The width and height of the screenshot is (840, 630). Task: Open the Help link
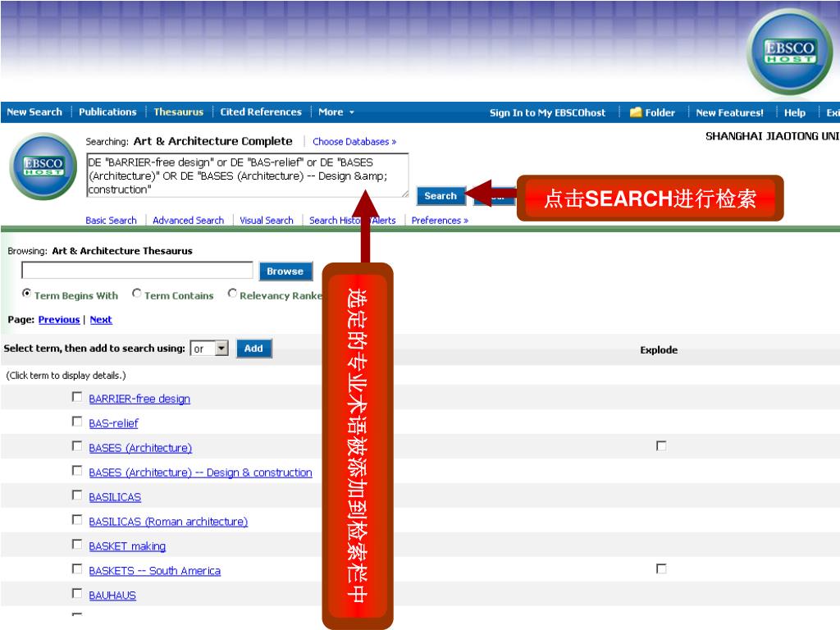[x=794, y=112]
